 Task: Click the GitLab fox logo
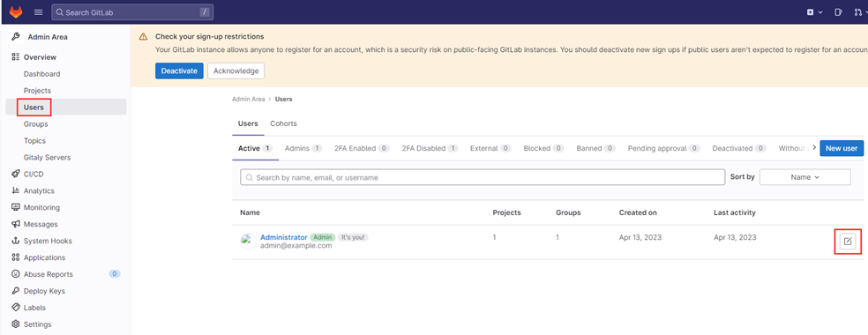point(16,11)
